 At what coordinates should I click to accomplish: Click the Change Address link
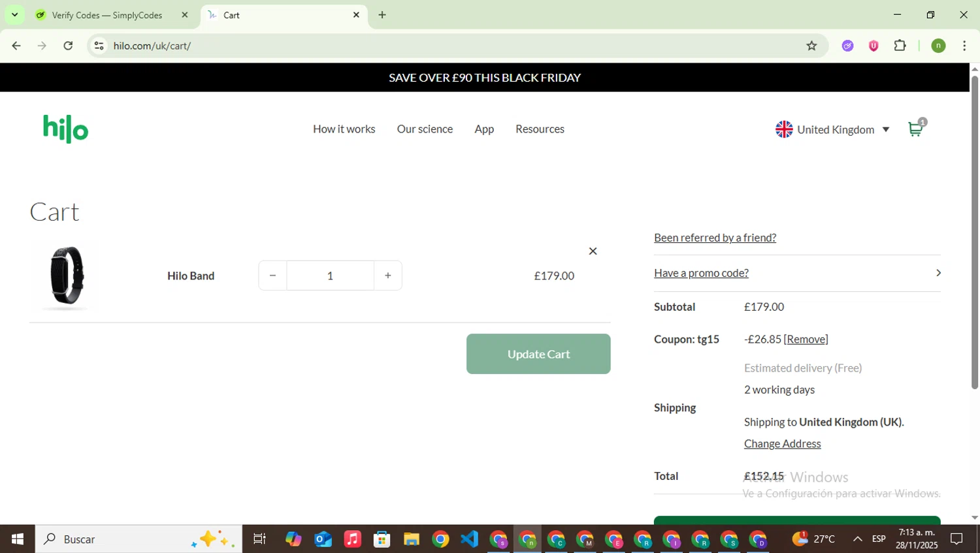(782, 443)
